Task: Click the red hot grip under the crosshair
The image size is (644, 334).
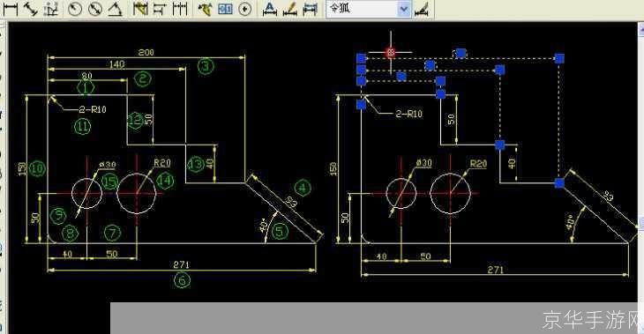Action: coord(391,52)
